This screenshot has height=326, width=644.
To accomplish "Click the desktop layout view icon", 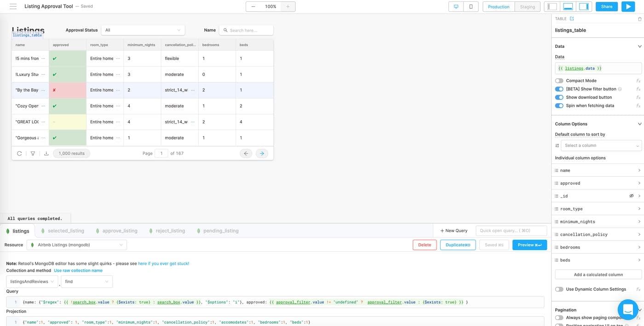I will click(x=456, y=6).
